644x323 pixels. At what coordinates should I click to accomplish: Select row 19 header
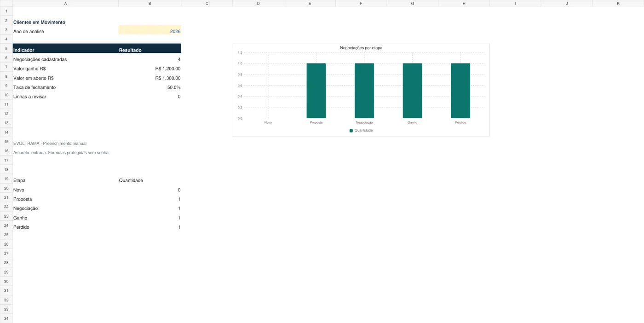[x=6, y=179]
